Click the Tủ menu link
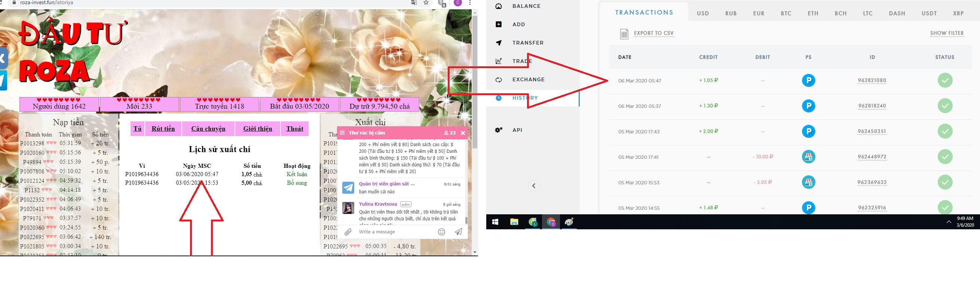This screenshot has height=281, width=980. point(137,129)
